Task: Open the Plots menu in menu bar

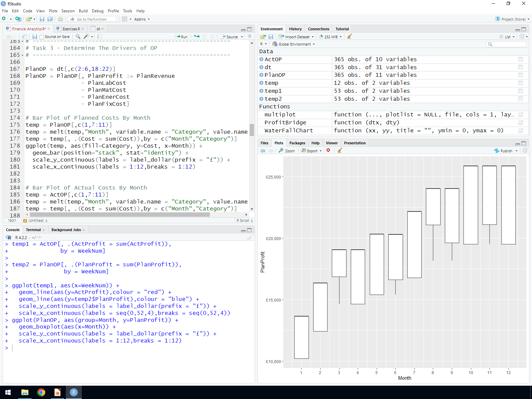Action: coord(53,11)
